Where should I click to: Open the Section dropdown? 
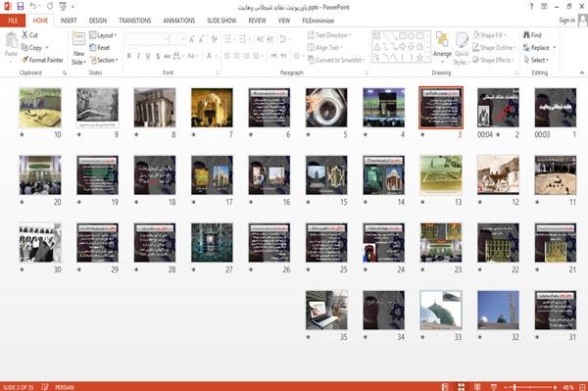coord(104,60)
